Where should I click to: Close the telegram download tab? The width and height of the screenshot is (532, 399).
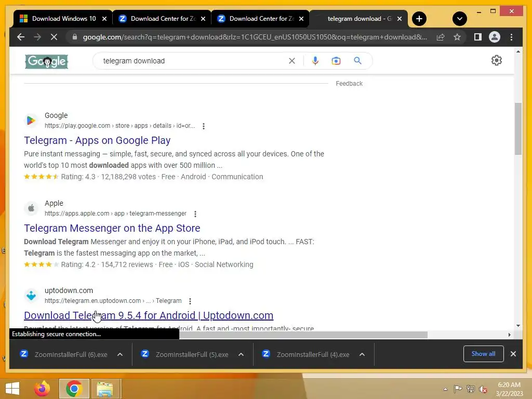[400, 19]
